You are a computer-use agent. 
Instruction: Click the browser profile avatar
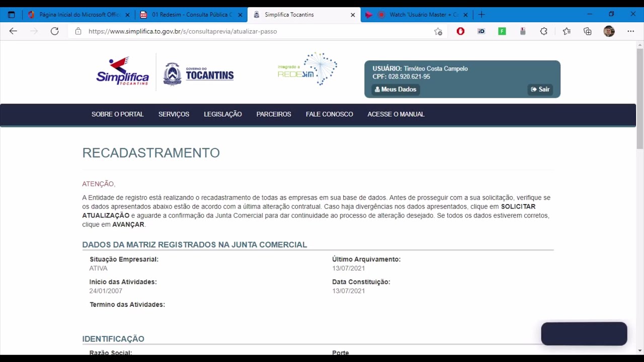pyautogui.click(x=609, y=31)
